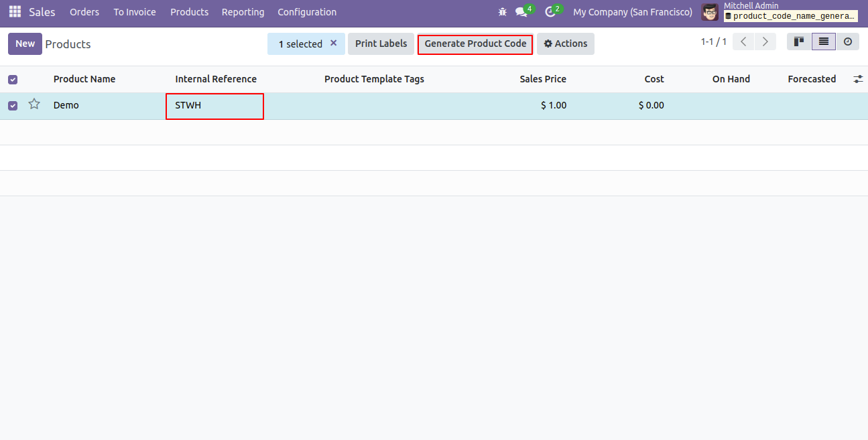
Task: Click the New button
Action: click(x=25, y=44)
